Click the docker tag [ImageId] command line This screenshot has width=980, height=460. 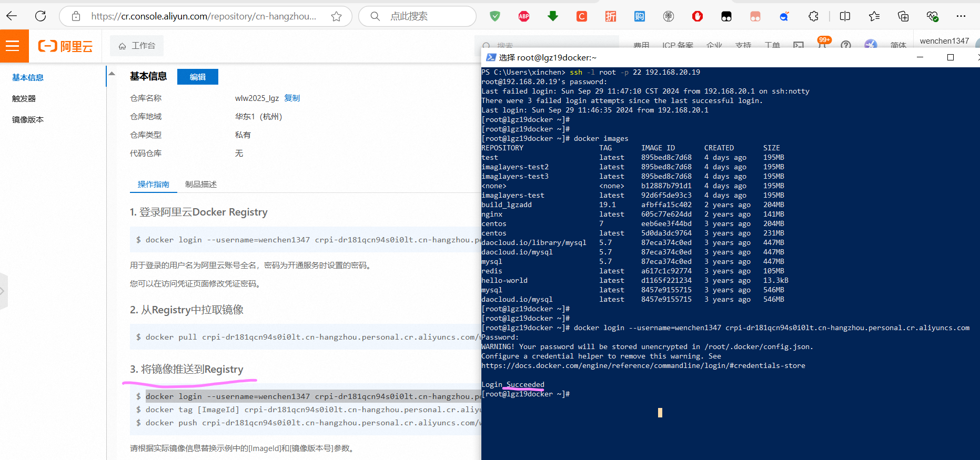(309, 410)
